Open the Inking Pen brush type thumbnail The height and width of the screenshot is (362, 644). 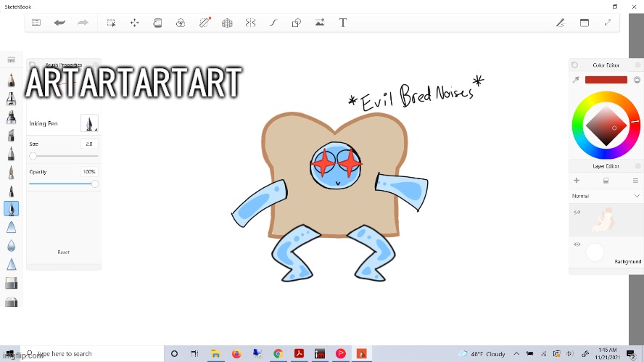tap(89, 123)
